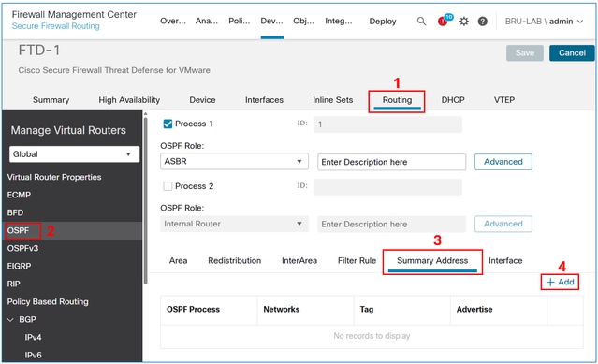Open the help question mark icon
This screenshot has height=364, width=598.
tap(483, 22)
